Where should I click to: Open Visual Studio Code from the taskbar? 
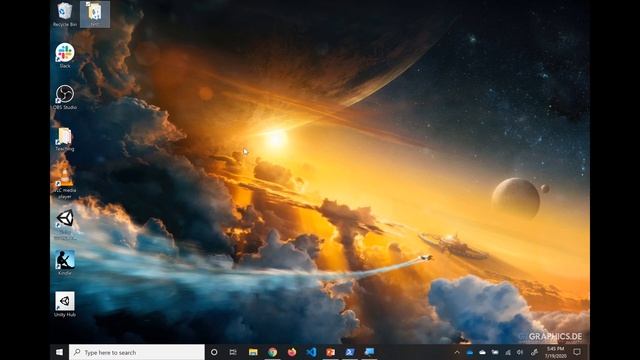311,352
